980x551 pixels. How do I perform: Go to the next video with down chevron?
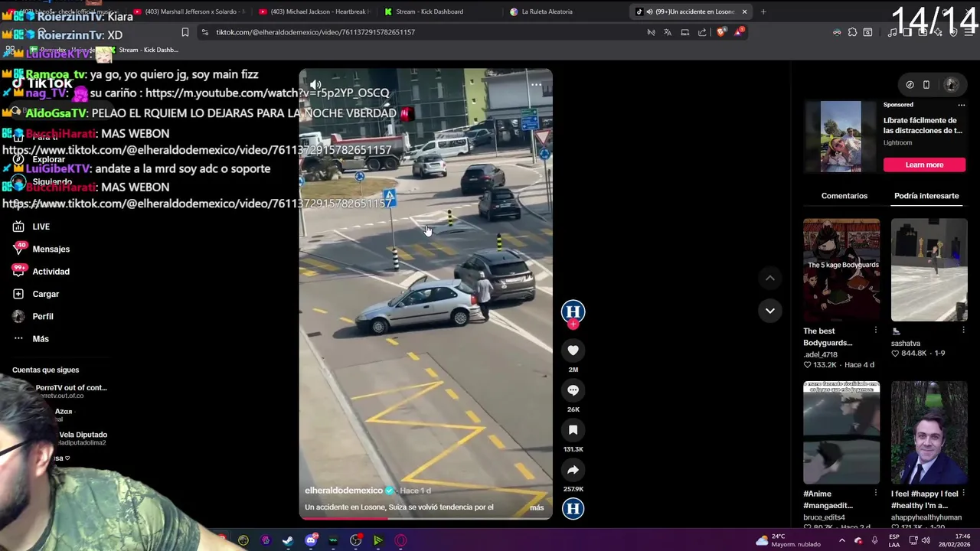point(770,311)
